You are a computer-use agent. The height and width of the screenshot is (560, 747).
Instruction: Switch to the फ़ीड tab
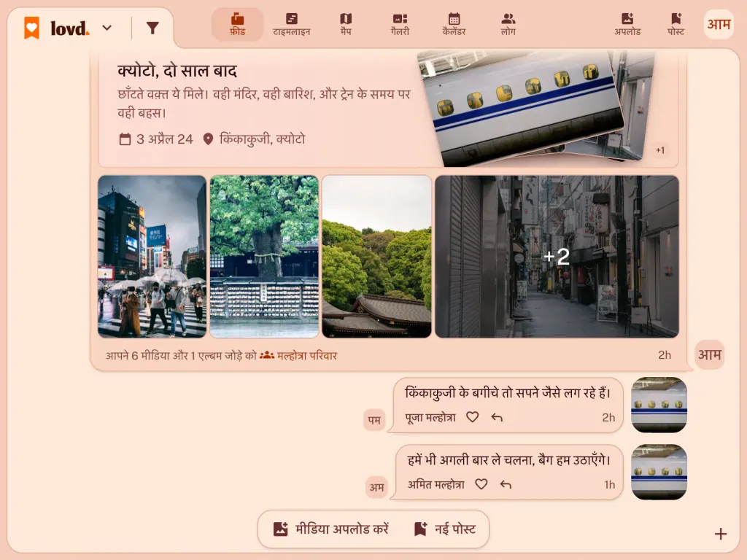(x=237, y=24)
